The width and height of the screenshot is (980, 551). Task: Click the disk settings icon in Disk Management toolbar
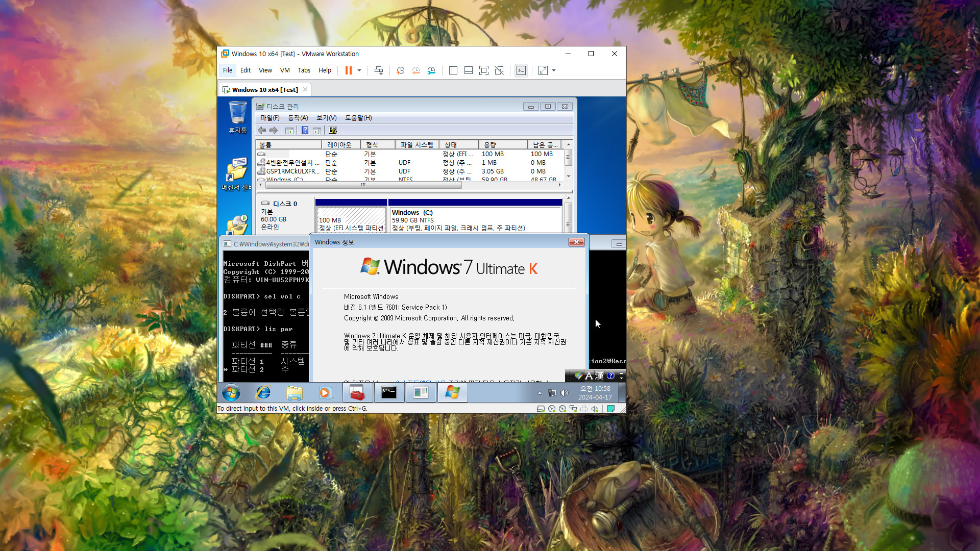click(x=333, y=131)
